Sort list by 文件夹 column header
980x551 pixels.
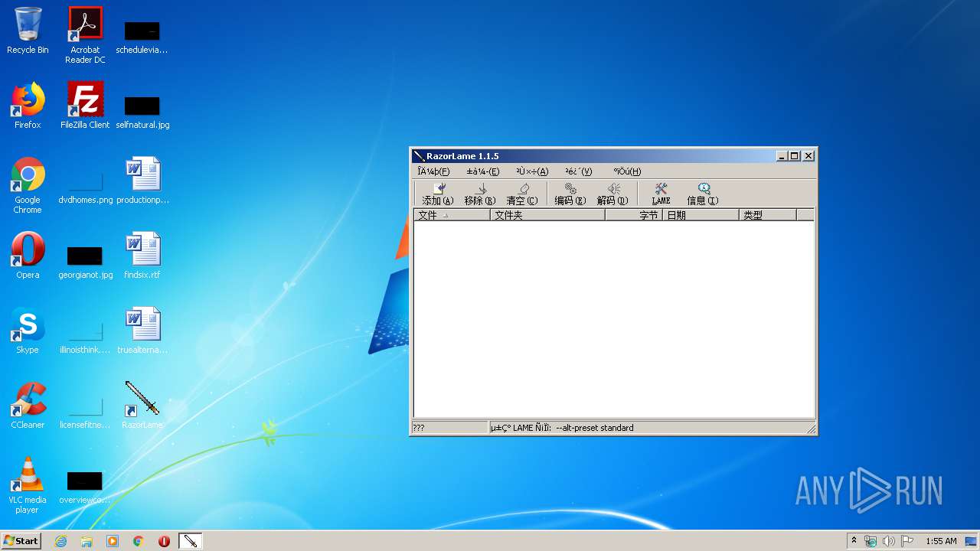[x=547, y=215]
